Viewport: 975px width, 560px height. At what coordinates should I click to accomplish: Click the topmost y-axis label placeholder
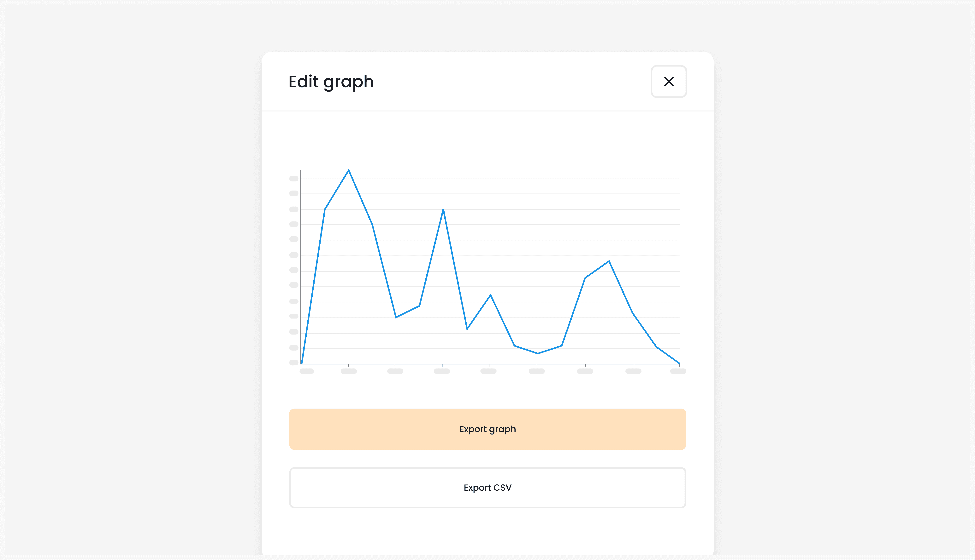click(294, 179)
